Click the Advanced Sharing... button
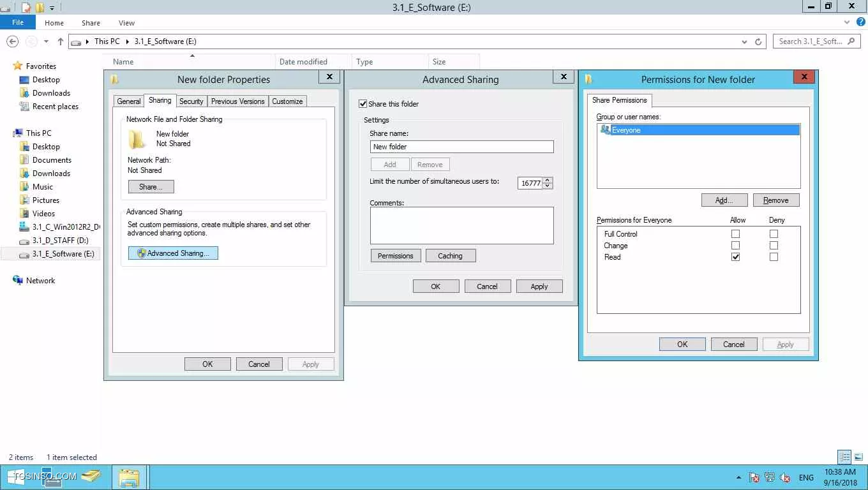Viewport: 868px width, 490px height. (x=173, y=253)
